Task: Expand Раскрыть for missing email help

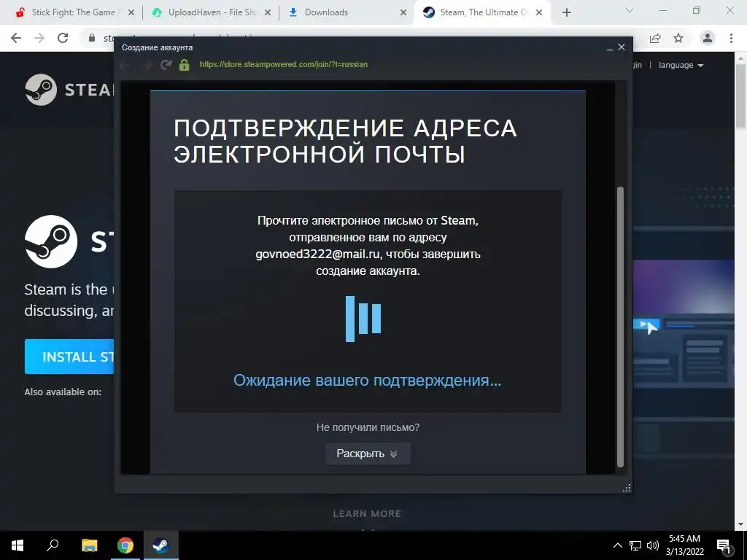Action: coord(368,454)
